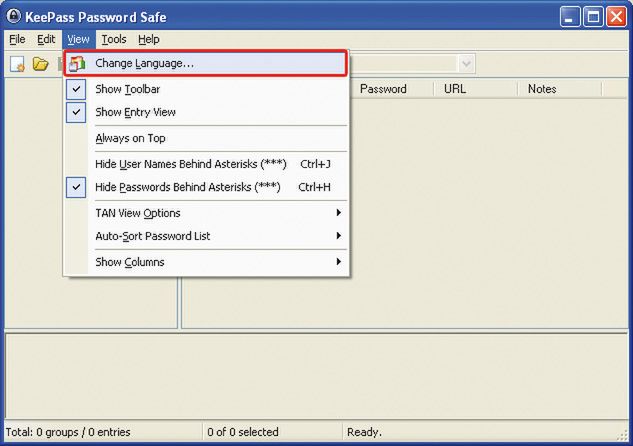Enable Hide User Names Behind Asterisks
The width and height of the screenshot is (633, 446).
click(177, 163)
